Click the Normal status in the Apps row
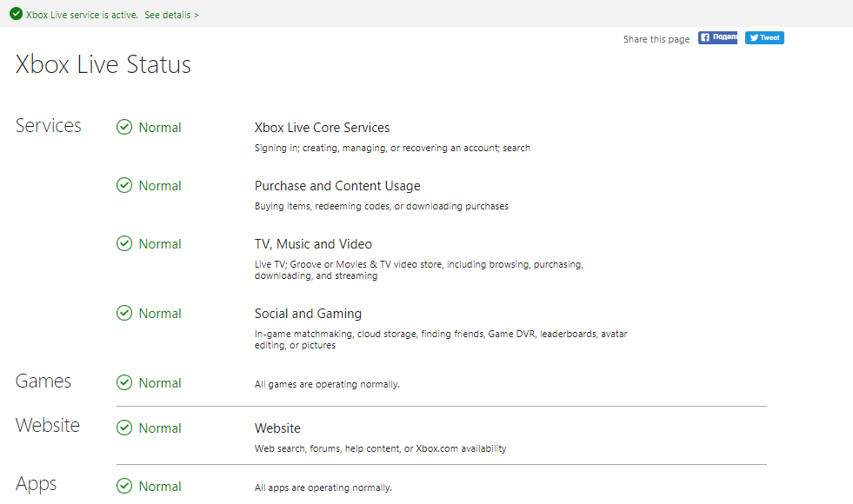853x504 pixels. (160, 487)
